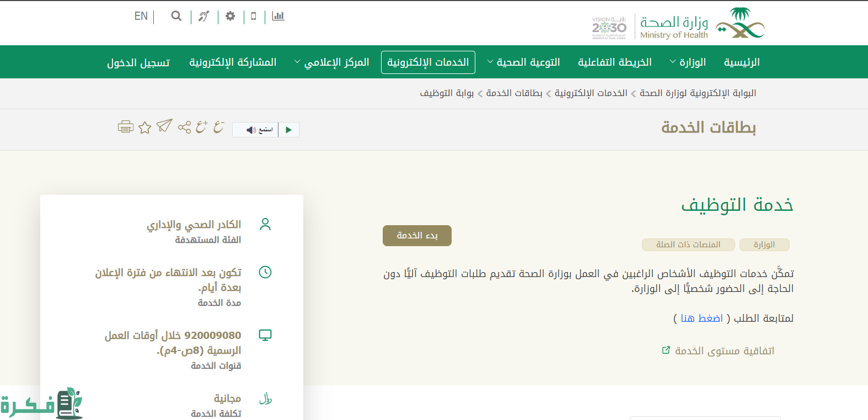Expand the الوزارة dropdown menu
This screenshot has height=420, width=868.
(x=688, y=62)
